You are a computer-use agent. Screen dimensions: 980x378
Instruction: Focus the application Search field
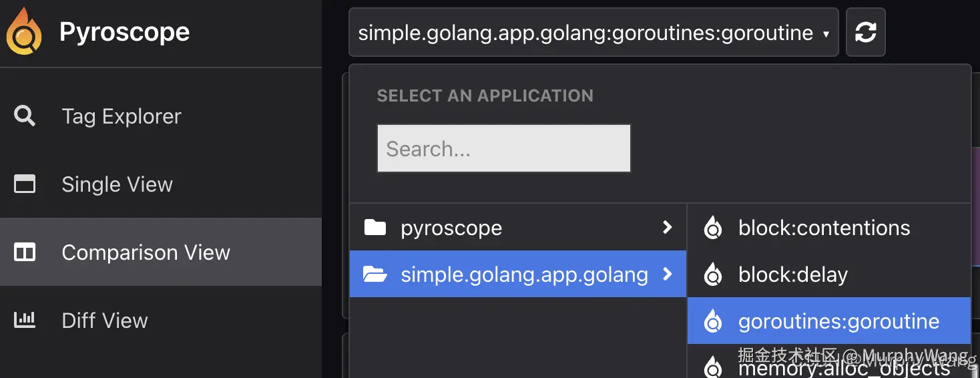(x=503, y=148)
